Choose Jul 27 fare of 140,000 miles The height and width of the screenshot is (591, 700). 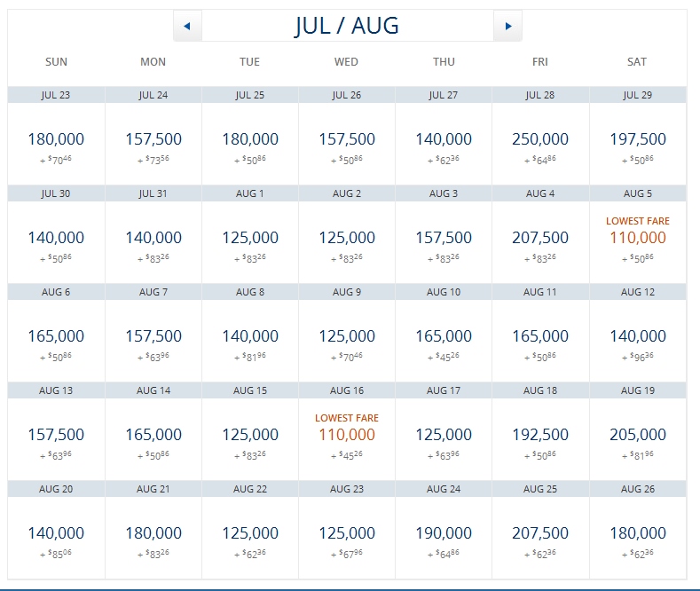444,139
